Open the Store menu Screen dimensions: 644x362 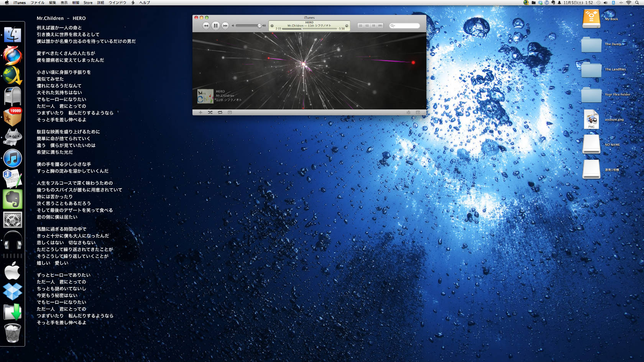pyautogui.click(x=88, y=3)
